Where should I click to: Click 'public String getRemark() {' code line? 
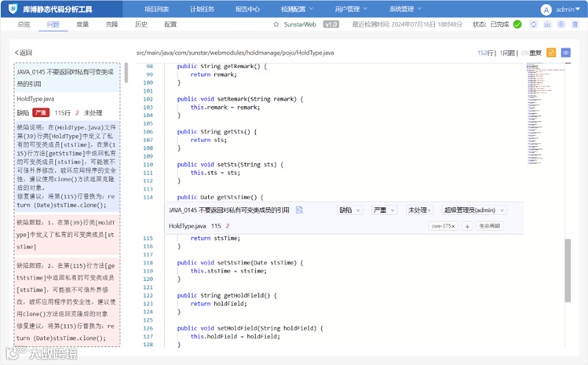point(222,67)
